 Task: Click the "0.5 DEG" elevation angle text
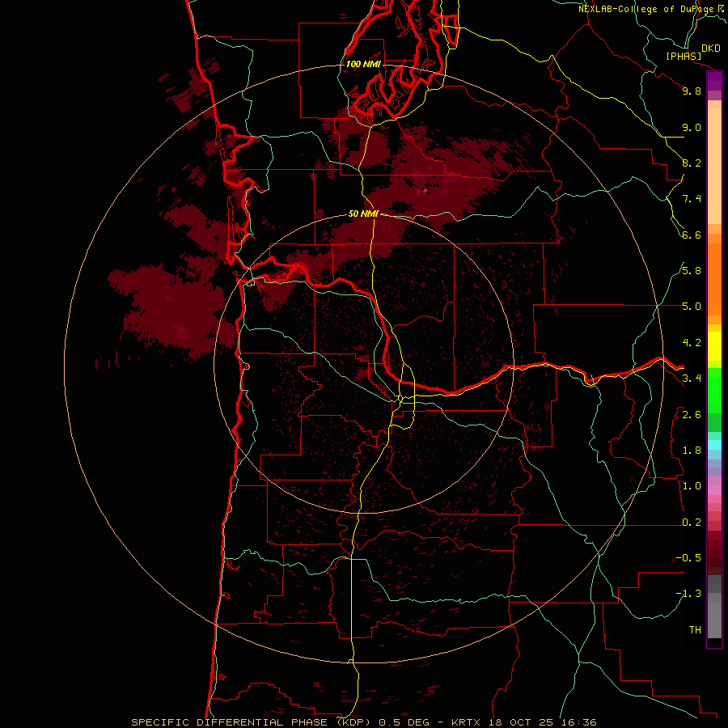pyautogui.click(x=404, y=722)
